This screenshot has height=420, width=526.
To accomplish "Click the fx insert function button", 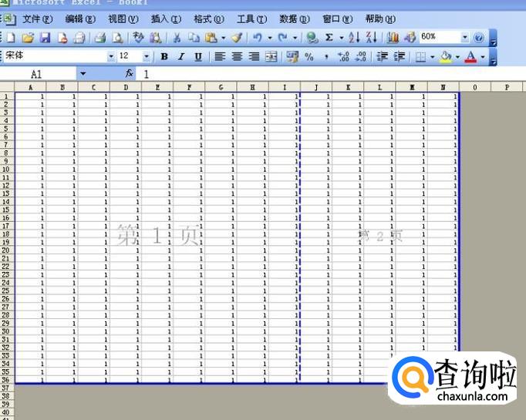I will [130, 74].
